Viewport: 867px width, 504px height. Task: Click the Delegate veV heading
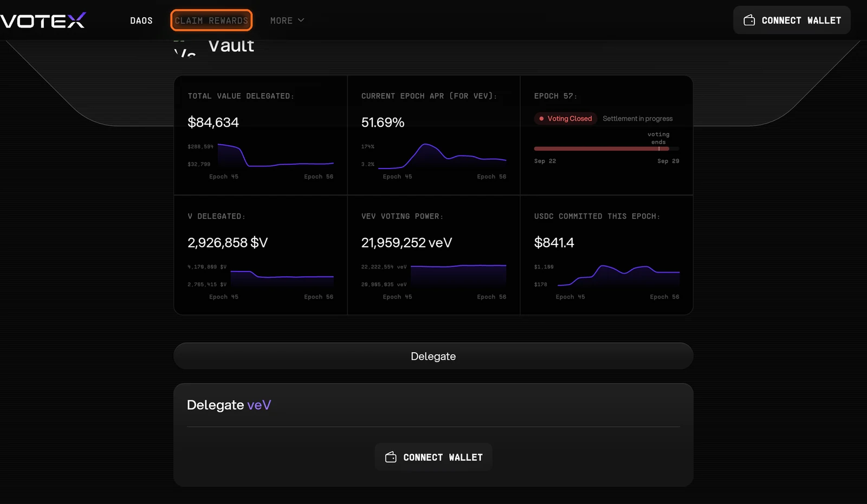tap(229, 405)
